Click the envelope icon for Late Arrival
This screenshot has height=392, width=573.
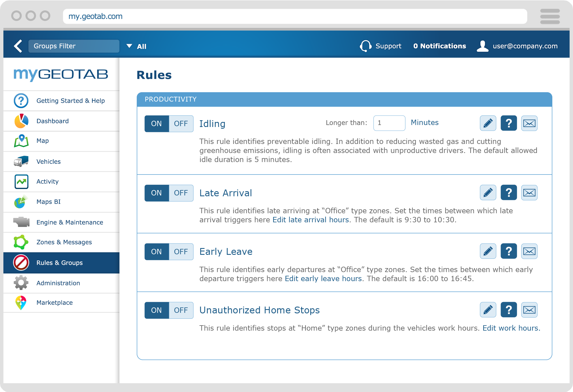[529, 193]
